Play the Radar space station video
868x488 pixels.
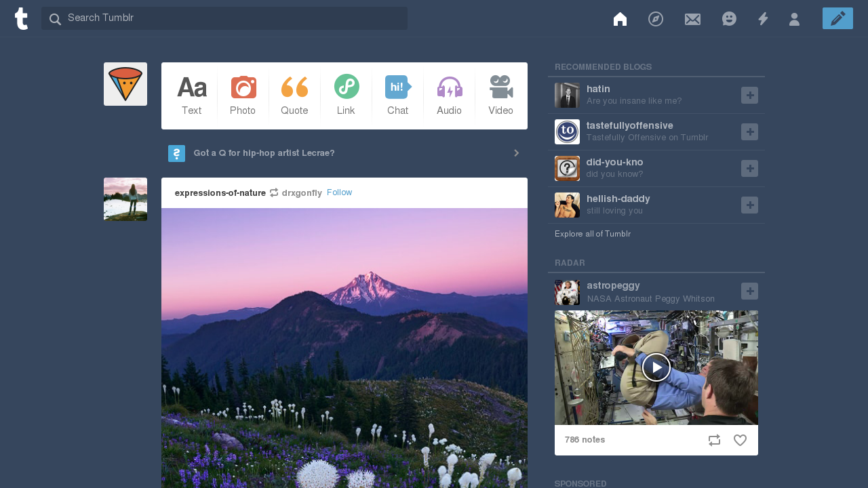pyautogui.click(x=656, y=367)
